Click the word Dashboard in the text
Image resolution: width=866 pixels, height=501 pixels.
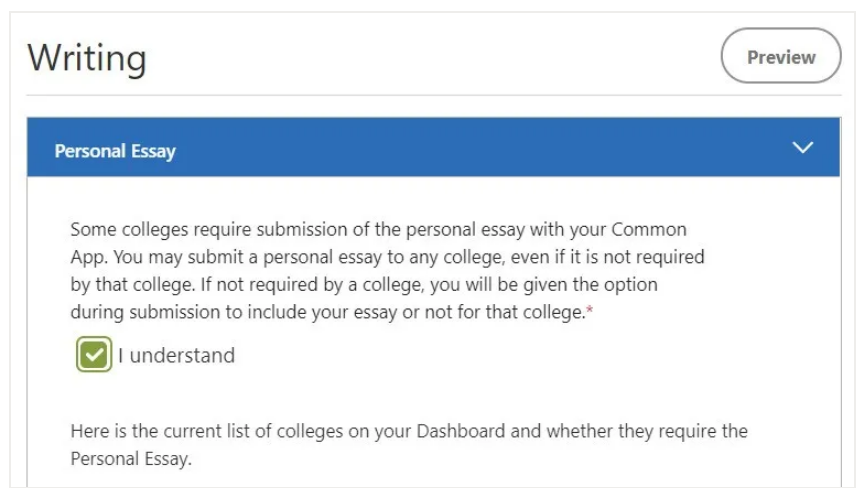[461, 431]
